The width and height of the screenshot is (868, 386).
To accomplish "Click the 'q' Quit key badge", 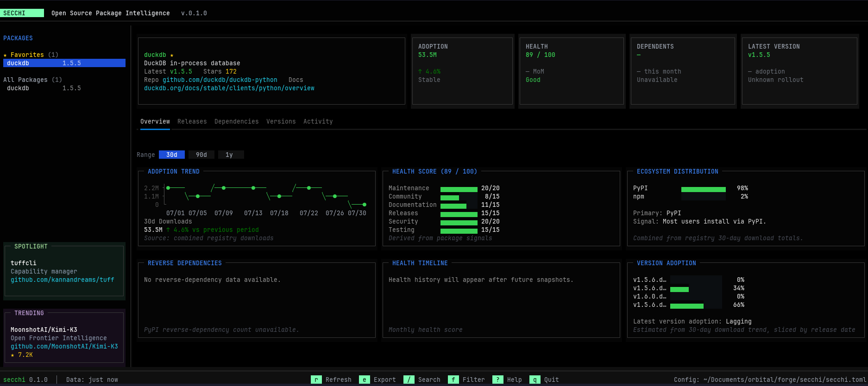I will [535, 380].
